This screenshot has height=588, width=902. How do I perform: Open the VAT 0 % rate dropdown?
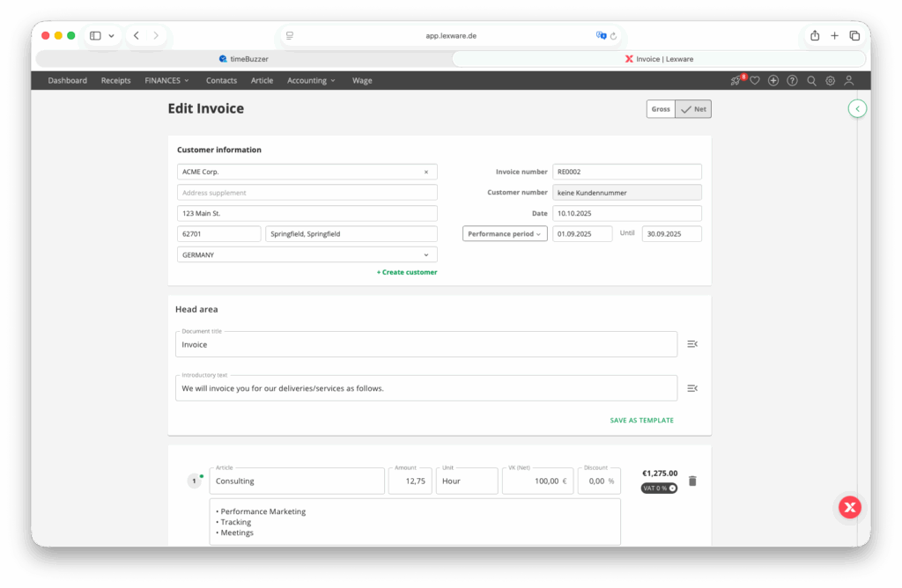[659, 488]
